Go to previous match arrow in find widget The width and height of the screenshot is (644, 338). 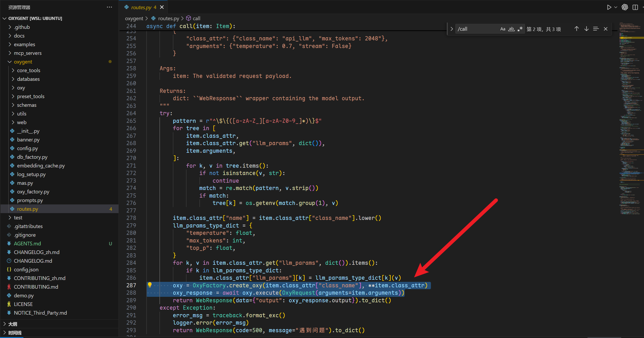click(x=576, y=29)
